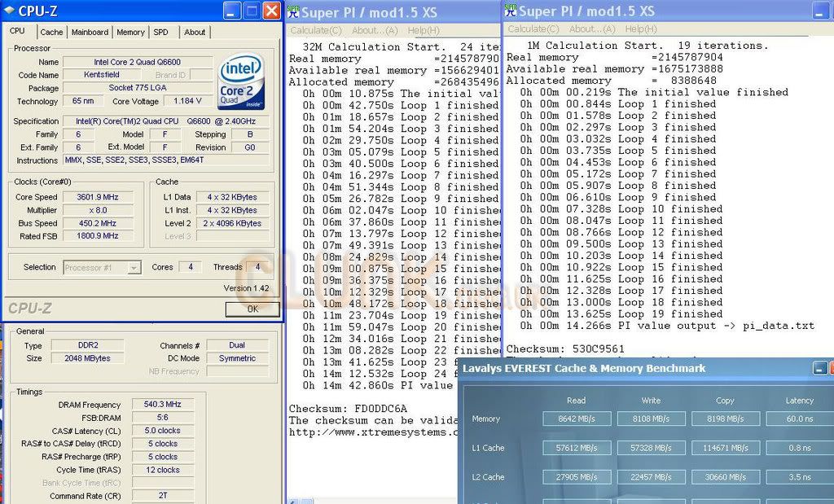Click the Intel Core 2 Quad logo
Viewport: 834px width, 504px height.
coord(241,81)
